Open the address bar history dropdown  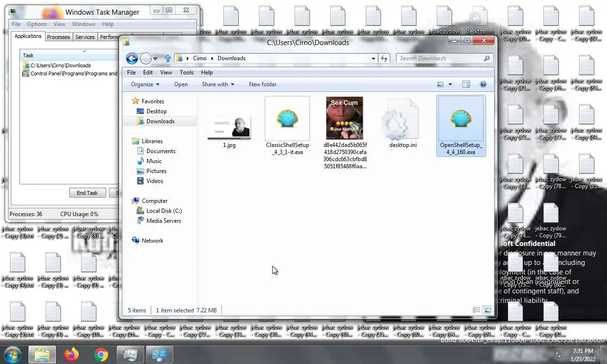373,58
